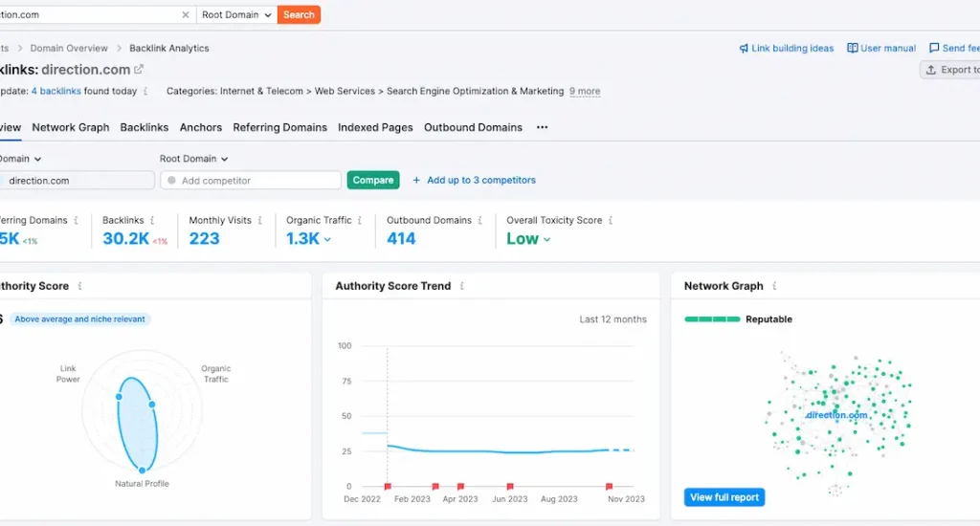Click the Link building ideas megaphone icon
The width and height of the screenshot is (980, 526).
744,49
